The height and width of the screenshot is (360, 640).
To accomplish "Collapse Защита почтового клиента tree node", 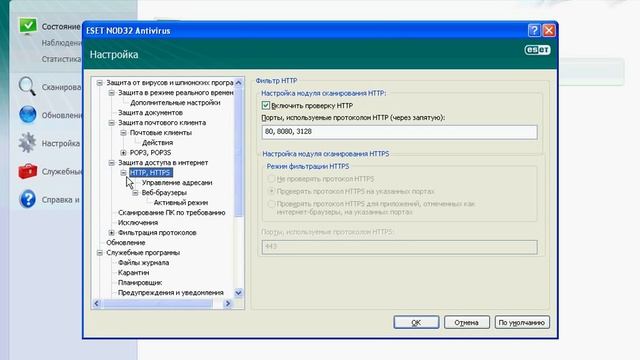I will click(x=111, y=123).
